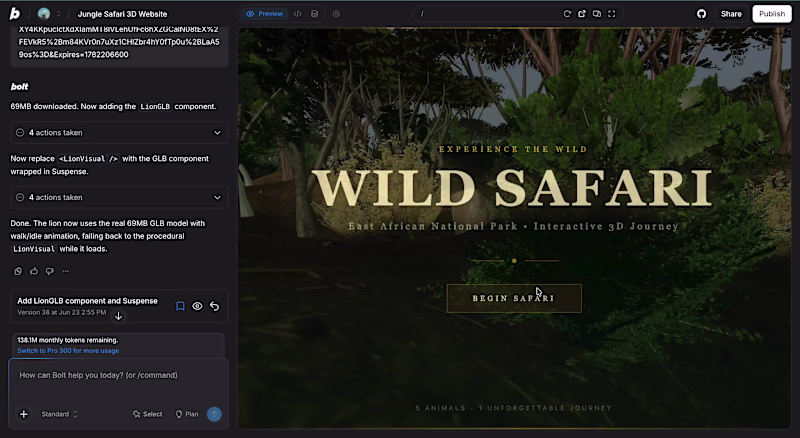The height and width of the screenshot is (438, 800).
Task: Enter fullscreen preview mode
Action: click(x=611, y=14)
